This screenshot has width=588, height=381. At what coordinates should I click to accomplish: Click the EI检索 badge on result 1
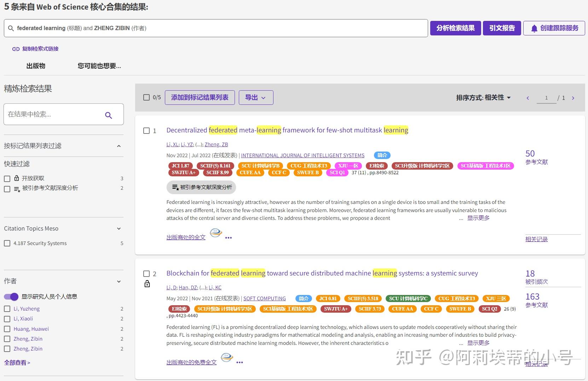[377, 166]
